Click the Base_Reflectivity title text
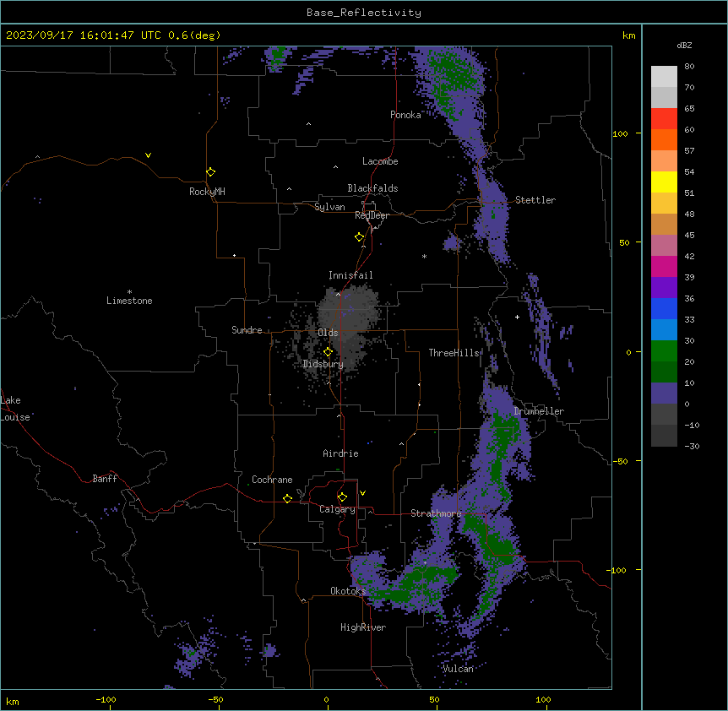Screen dimensions: 728x711 pyautogui.click(x=364, y=13)
